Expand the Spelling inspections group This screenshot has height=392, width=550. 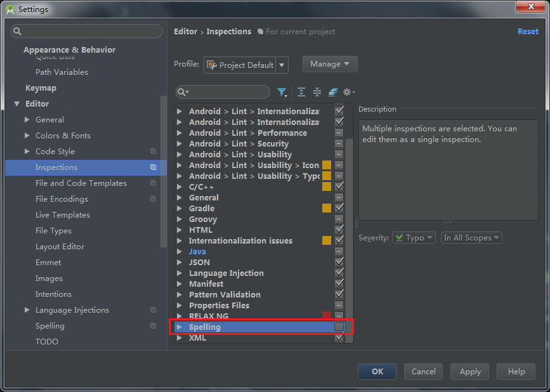(180, 327)
